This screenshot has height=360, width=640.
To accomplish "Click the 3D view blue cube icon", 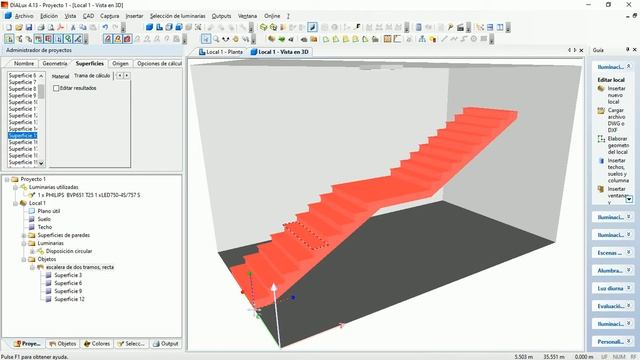I will pos(149,27).
